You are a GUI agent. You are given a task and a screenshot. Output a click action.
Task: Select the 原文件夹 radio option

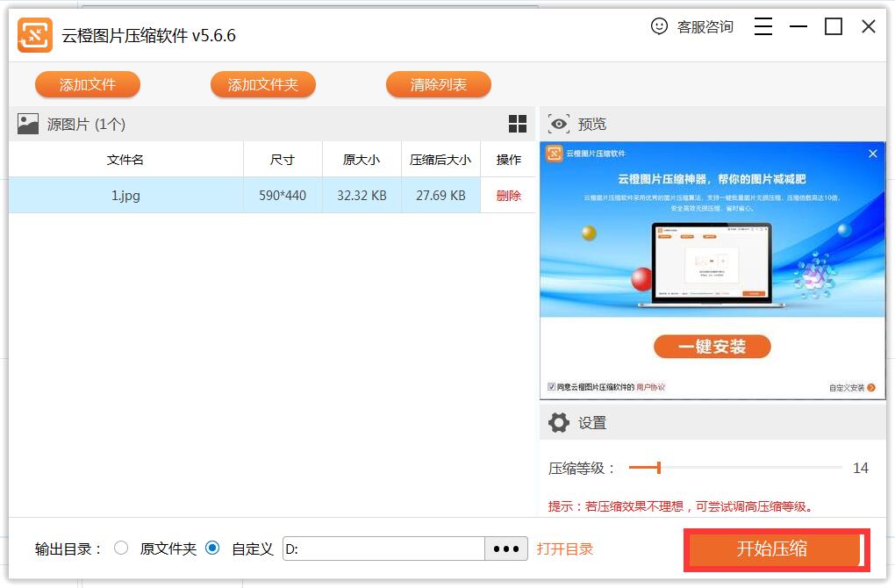coord(121,548)
